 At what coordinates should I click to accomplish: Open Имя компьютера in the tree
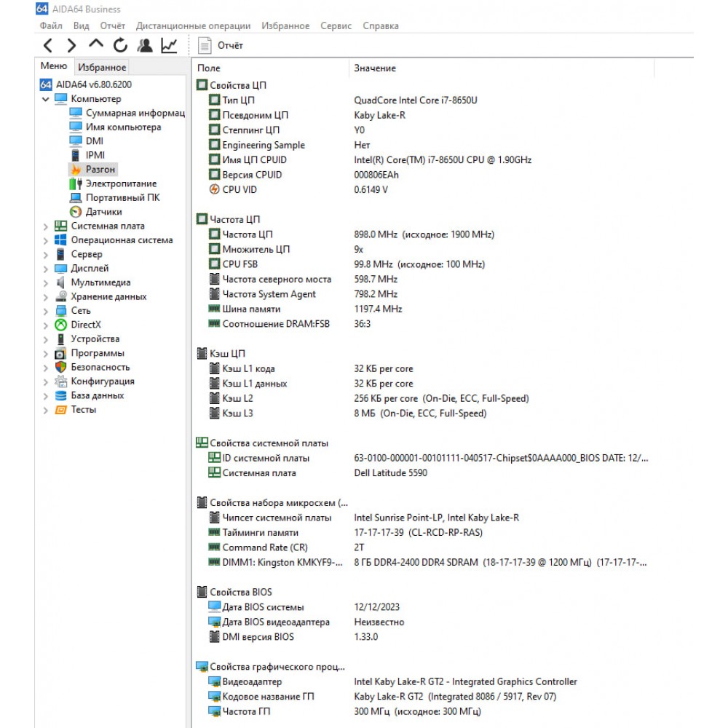(x=124, y=127)
